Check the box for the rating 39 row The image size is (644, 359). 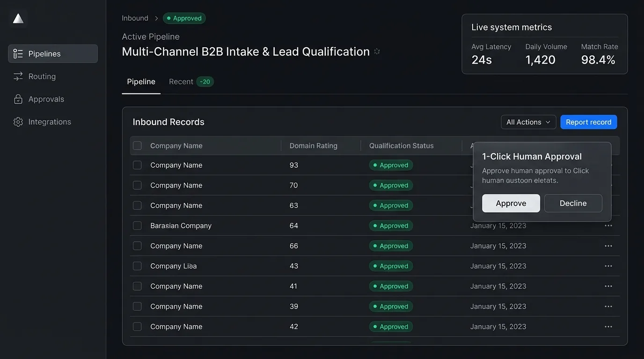(137, 307)
